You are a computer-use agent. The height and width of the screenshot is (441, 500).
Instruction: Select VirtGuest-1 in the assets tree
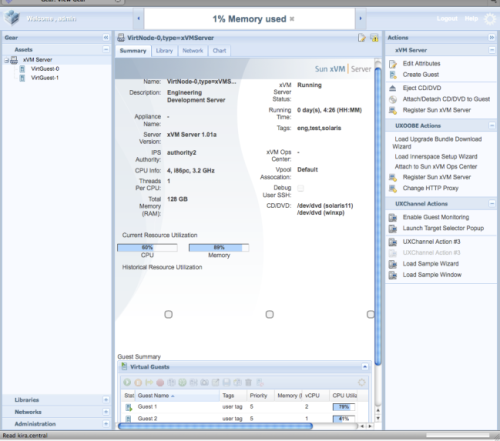(x=45, y=78)
